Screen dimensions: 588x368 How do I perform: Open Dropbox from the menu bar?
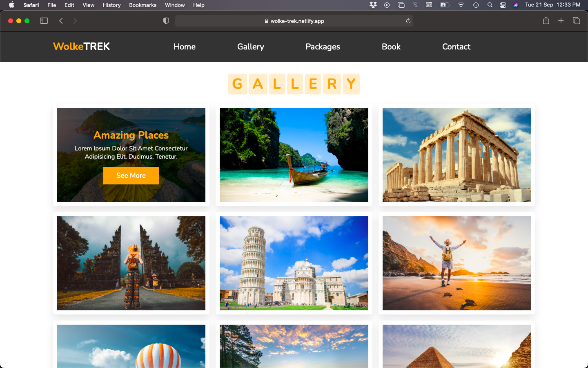(373, 5)
